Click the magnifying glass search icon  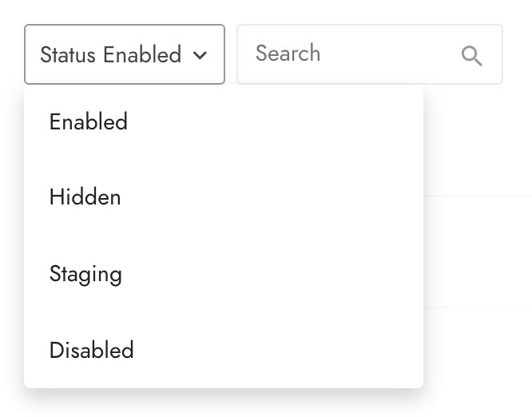tap(471, 57)
